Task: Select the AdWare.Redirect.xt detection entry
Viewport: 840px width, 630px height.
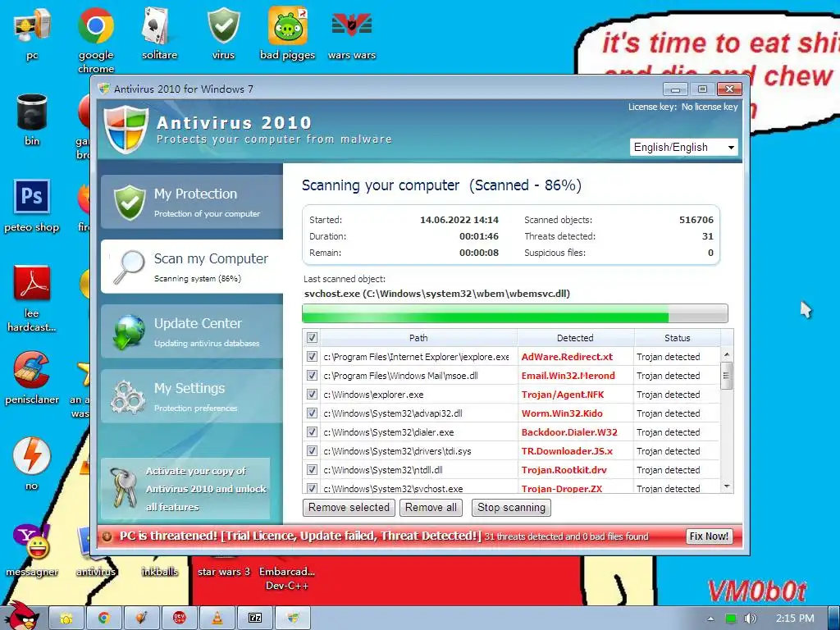Action: pyautogui.click(x=567, y=357)
